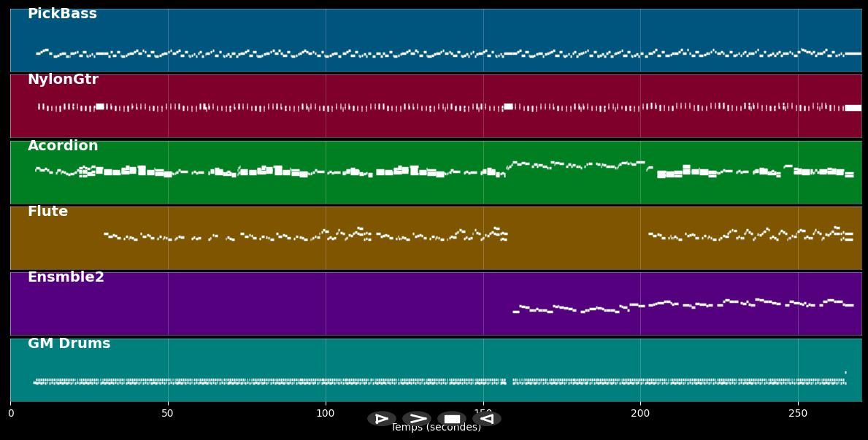The width and height of the screenshot is (868, 440).
Task: Click the Acordion track name
Action: pos(63,146)
